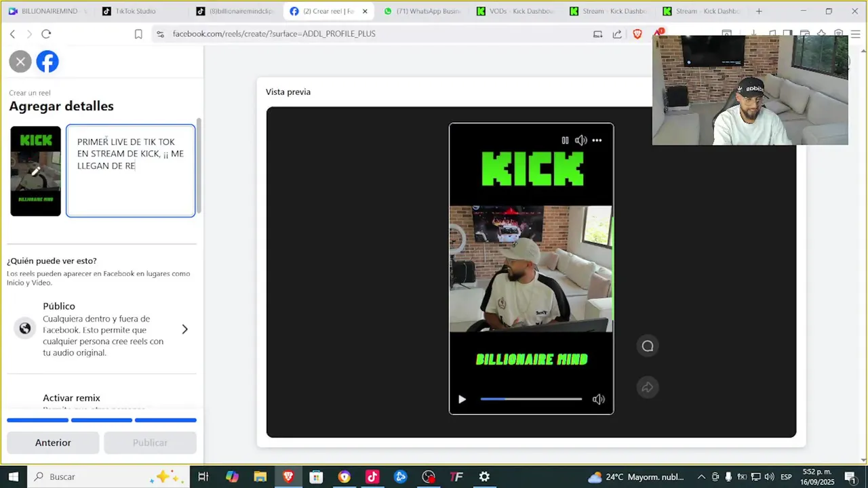Toggle volume icon beside the progress bar
The height and width of the screenshot is (488, 868).
point(598,399)
